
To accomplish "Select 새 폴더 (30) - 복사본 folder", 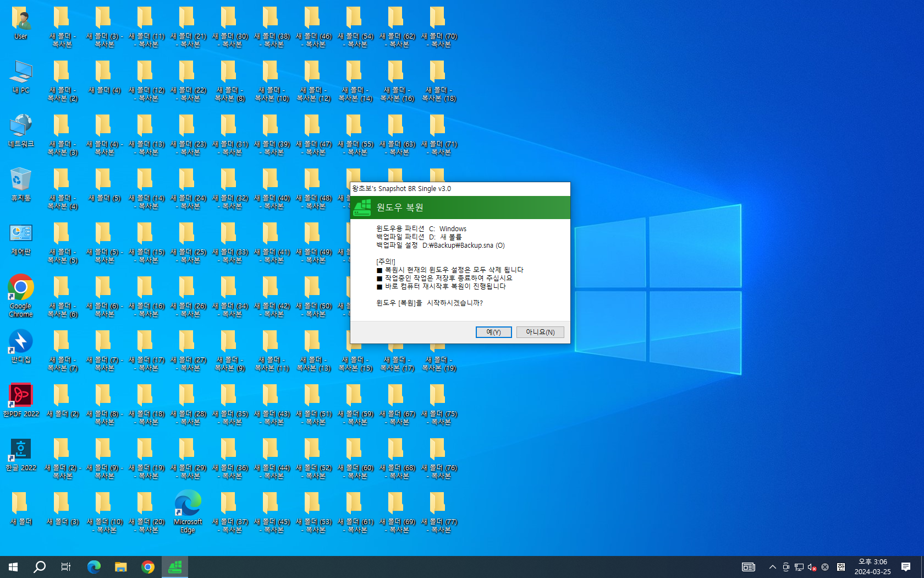I will [x=230, y=26].
